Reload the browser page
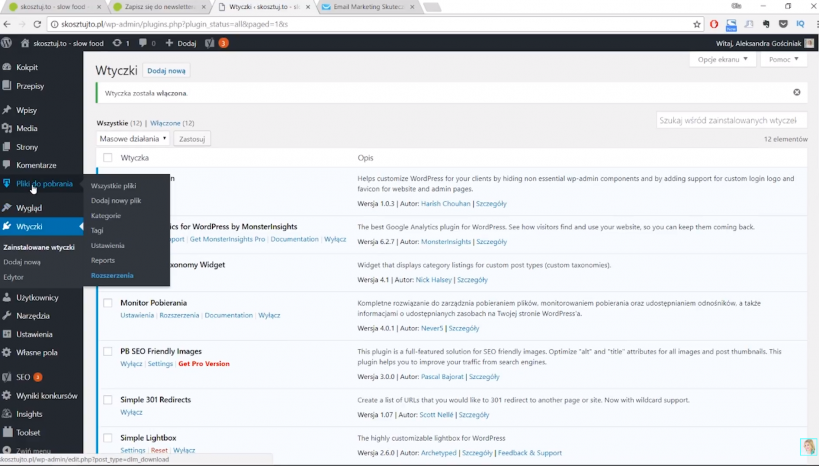This screenshot has height=466, width=819. coord(37,24)
